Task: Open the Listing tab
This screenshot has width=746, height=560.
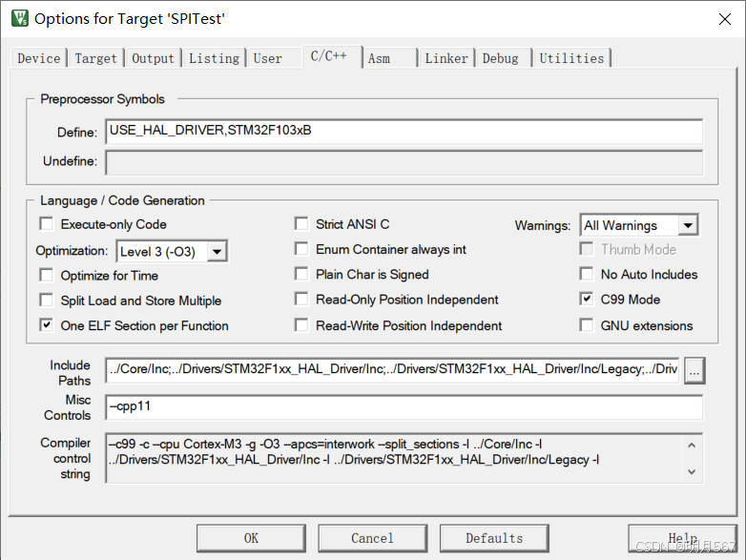Action: tap(214, 58)
